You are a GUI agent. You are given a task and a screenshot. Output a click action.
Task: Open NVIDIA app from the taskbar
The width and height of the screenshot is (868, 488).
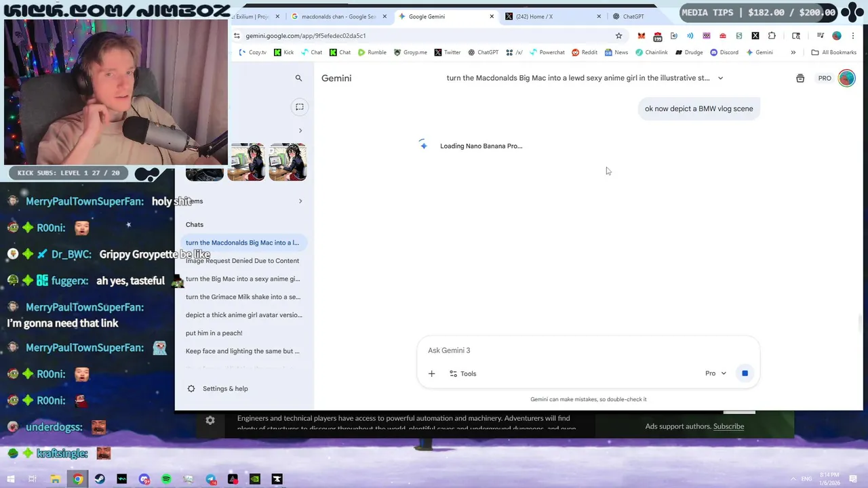click(x=255, y=479)
